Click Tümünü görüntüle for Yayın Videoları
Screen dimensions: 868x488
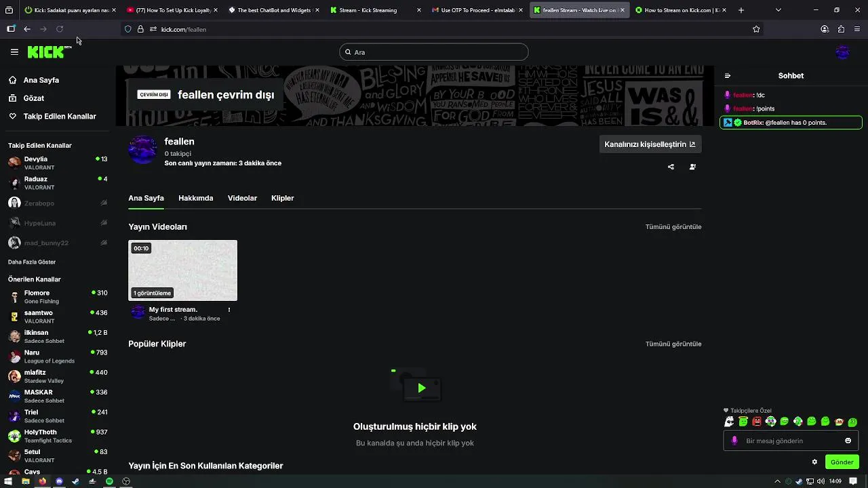click(673, 227)
